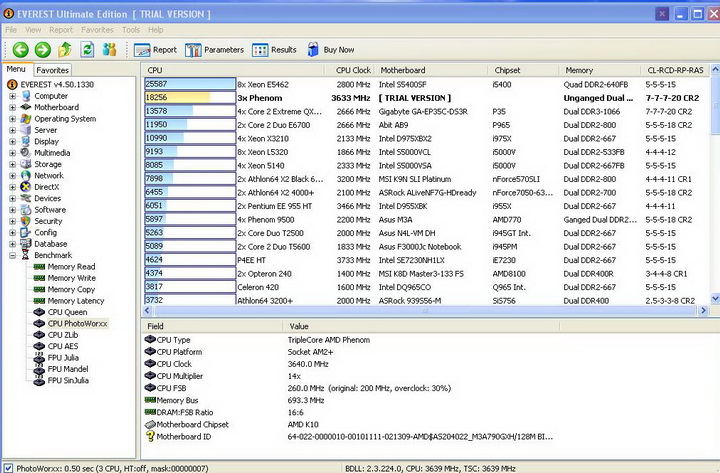Click the results list scroll-down arrow
Image resolution: width=720 pixels, height=473 pixels.
point(715,299)
